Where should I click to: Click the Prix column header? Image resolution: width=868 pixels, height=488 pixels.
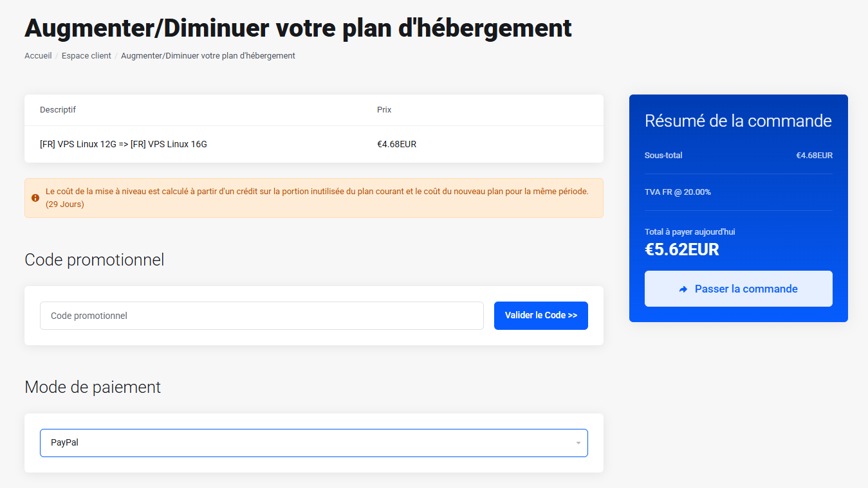pyautogui.click(x=384, y=110)
